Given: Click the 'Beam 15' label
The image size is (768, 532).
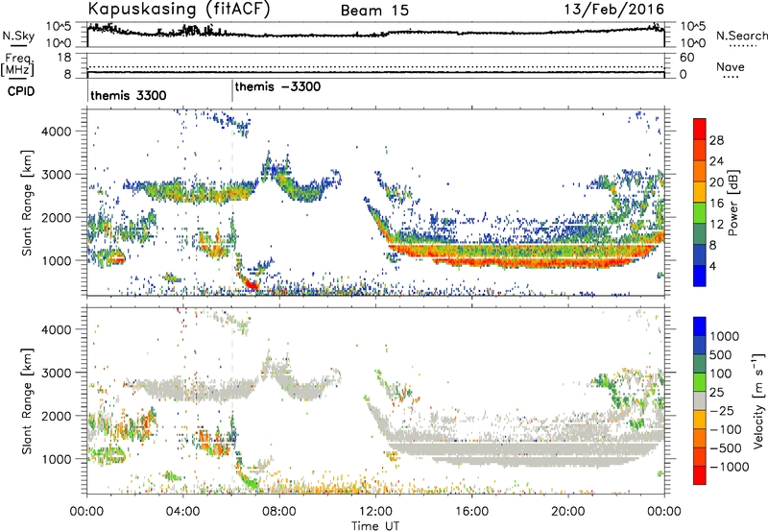Looking at the screenshot, I should click(374, 11).
